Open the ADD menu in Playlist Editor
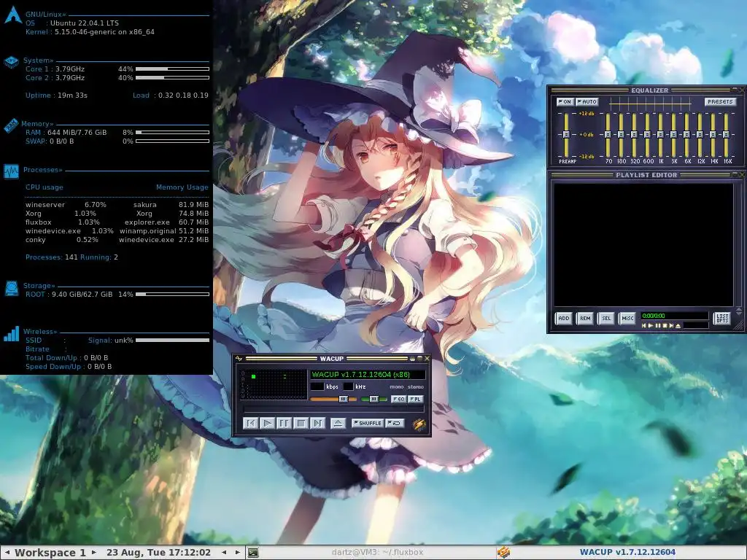This screenshot has width=747, height=560. [564, 318]
